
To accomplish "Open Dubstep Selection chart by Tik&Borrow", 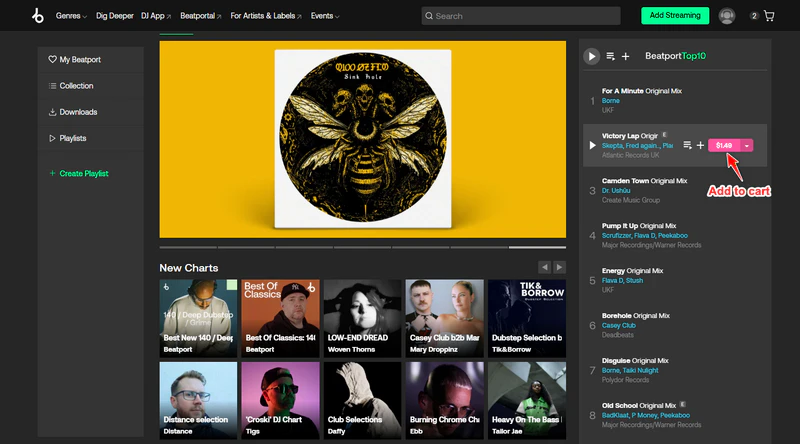I will [x=527, y=318].
